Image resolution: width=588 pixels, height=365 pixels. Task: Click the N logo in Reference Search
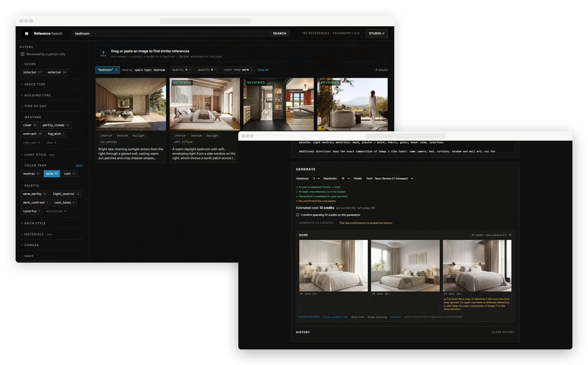point(27,34)
